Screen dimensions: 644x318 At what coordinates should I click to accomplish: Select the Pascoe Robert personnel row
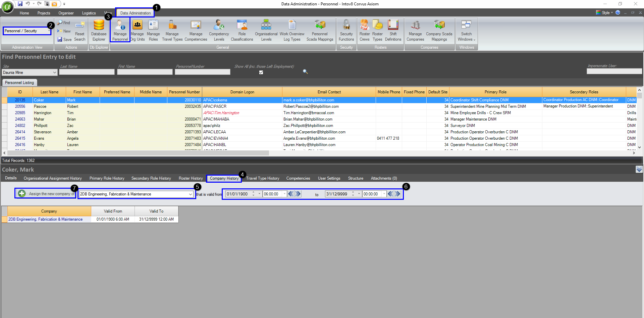[319, 106]
